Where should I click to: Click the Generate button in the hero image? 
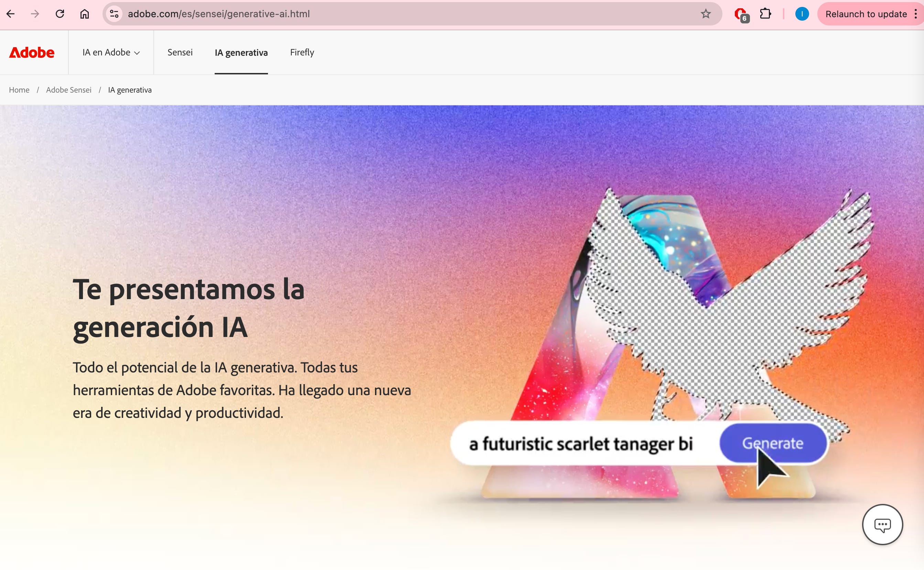(x=773, y=443)
